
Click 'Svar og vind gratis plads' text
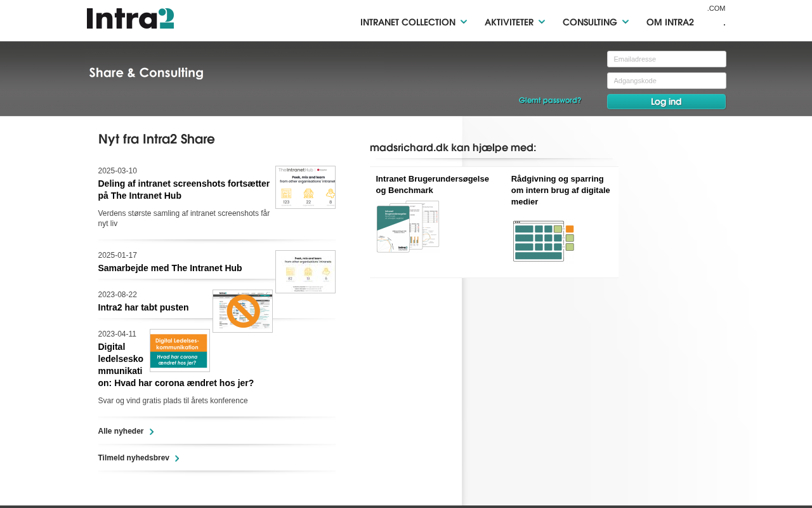click(173, 401)
